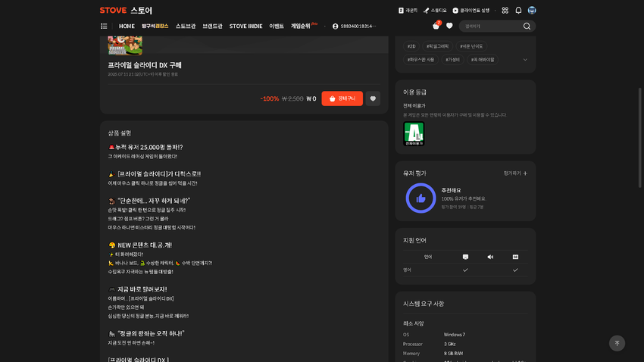
Task: Open the 스튜디오 studio link
Action: [435, 11]
